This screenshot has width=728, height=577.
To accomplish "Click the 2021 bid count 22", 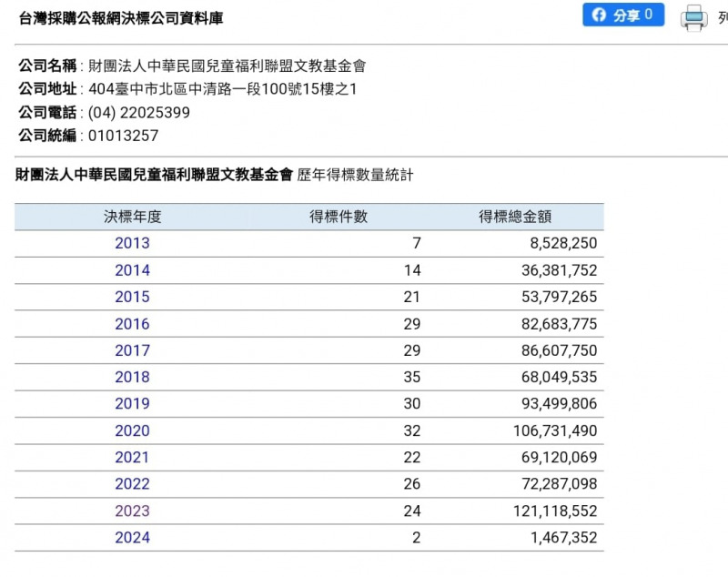I will [x=412, y=457].
